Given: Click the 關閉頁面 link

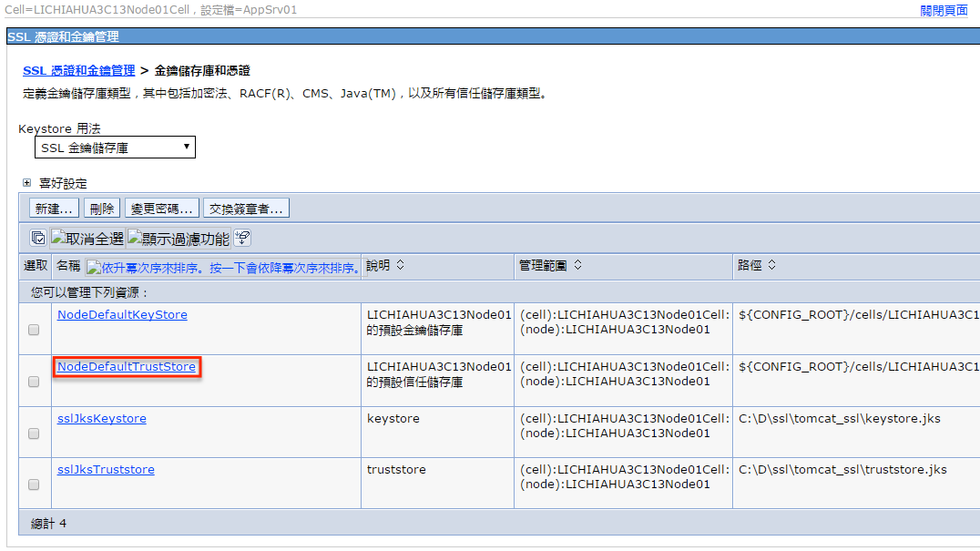Looking at the screenshot, I should 944,10.
